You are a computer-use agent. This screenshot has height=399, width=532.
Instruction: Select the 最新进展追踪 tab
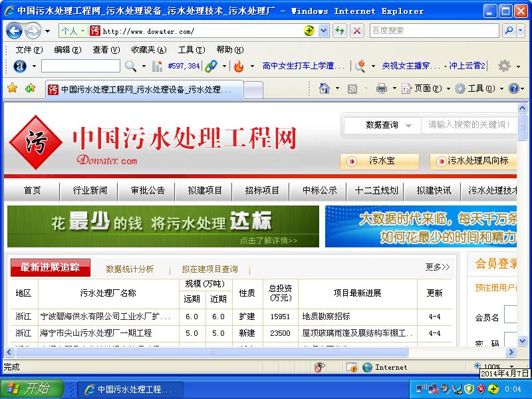[51, 268]
